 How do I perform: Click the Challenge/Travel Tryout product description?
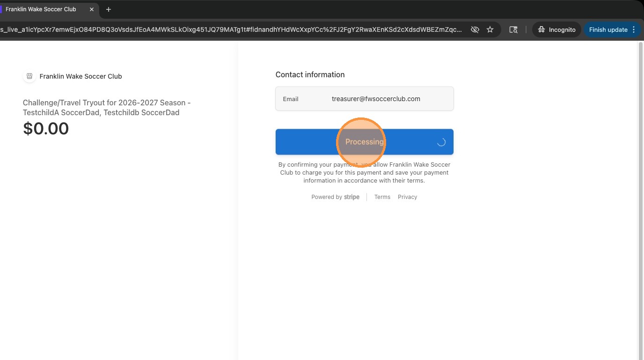[x=107, y=107]
